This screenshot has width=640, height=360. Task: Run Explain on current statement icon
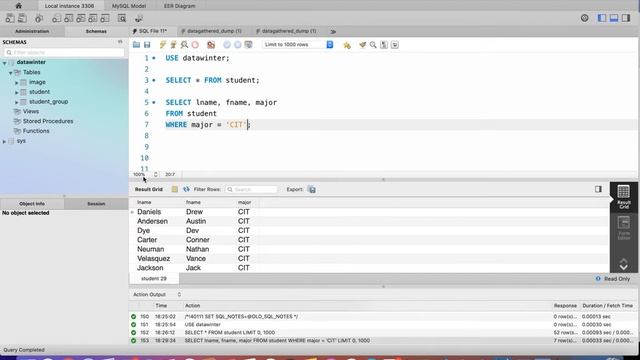tap(184, 45)
